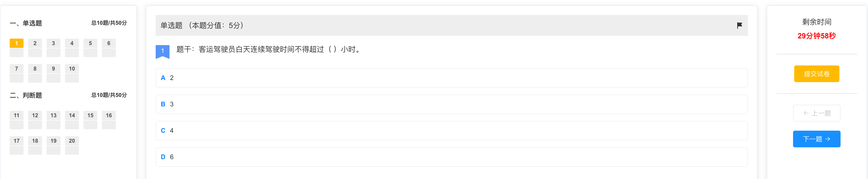Select answer option D with value 6
Image resolution: width=868 pixels, height=179 pixels.
452,157
